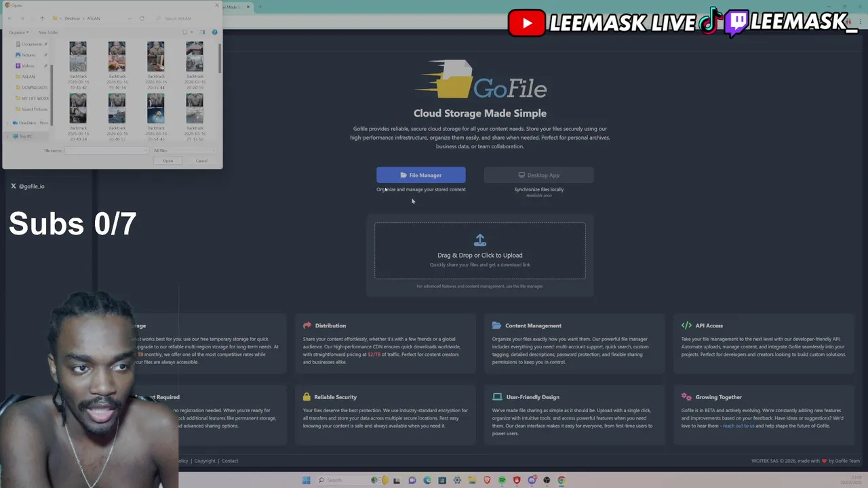Image resolution: width=868 pixels, height=488 pixels.
Task: Open the All Files type dropdown
Action: click(x=184, y=150)
